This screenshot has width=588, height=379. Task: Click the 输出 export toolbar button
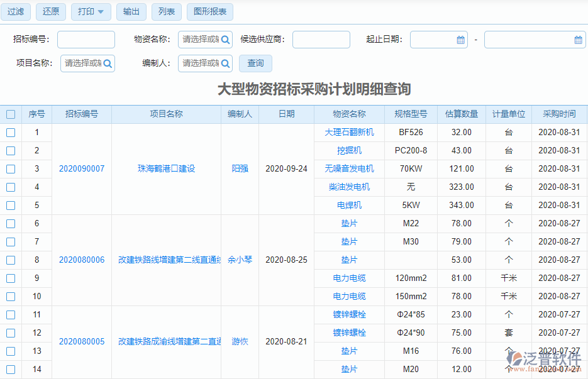pyautogui.click(x=131, y=11)
